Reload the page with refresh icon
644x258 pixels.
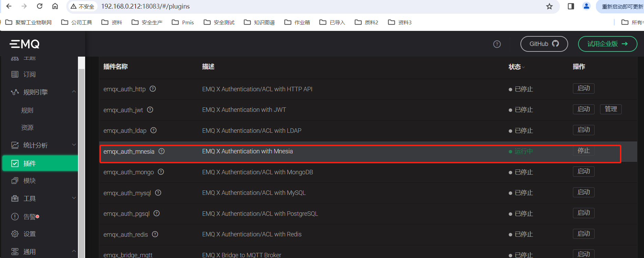[40, 6]
